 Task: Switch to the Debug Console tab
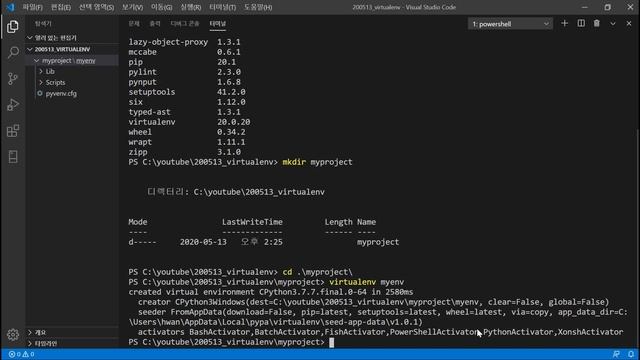tap(185, 24)
